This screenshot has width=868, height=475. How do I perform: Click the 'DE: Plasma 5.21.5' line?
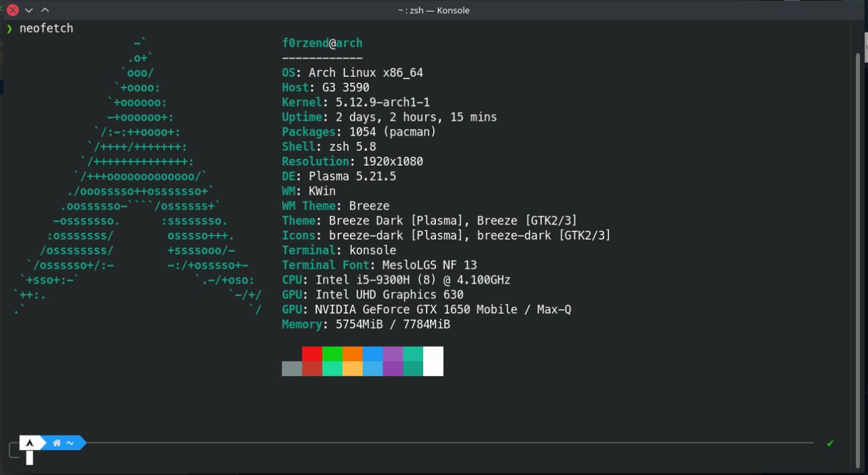[x=339, y=176]
